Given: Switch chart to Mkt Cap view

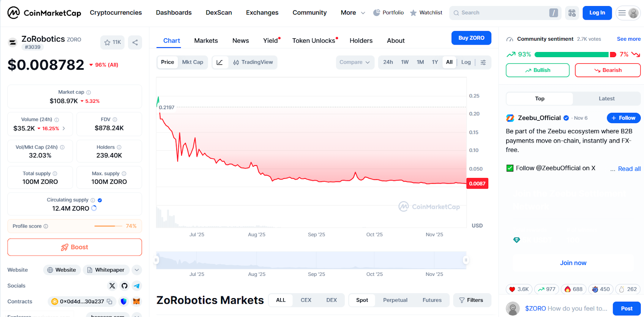Looking at the screenshot, I should (192, 62).
